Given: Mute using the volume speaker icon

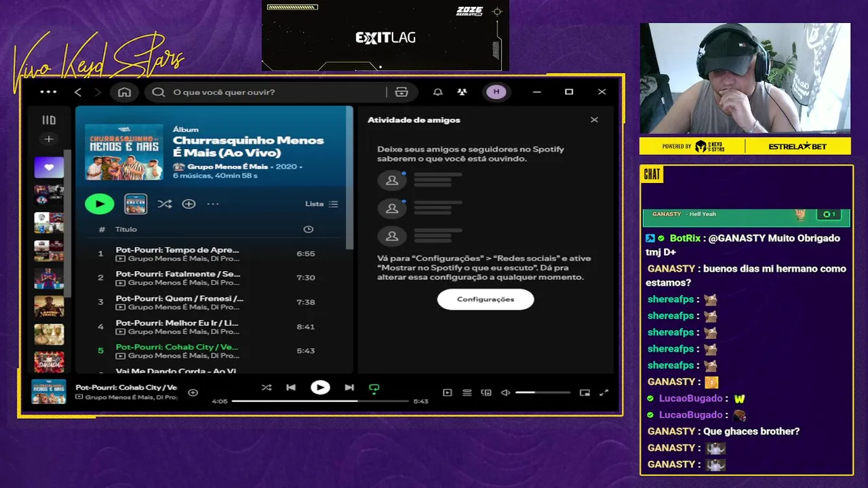Looking at the screenshot, I should 505,392.
